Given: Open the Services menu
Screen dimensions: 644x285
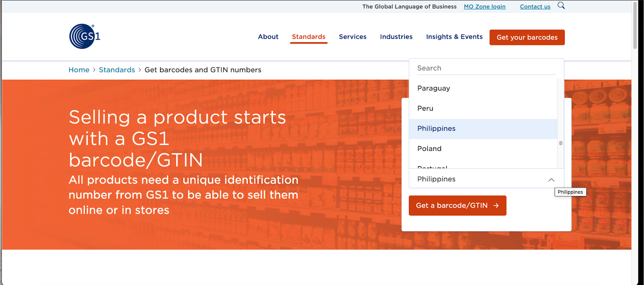Looking at the screenshot, I should (x=353, y=37).
